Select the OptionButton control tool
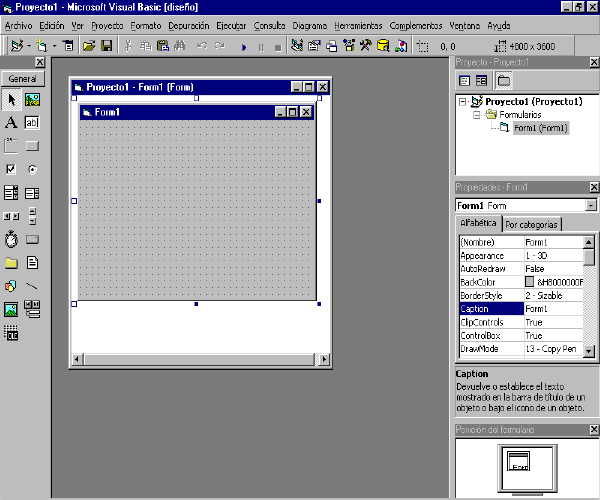The image size is (600, 500). 33,169
